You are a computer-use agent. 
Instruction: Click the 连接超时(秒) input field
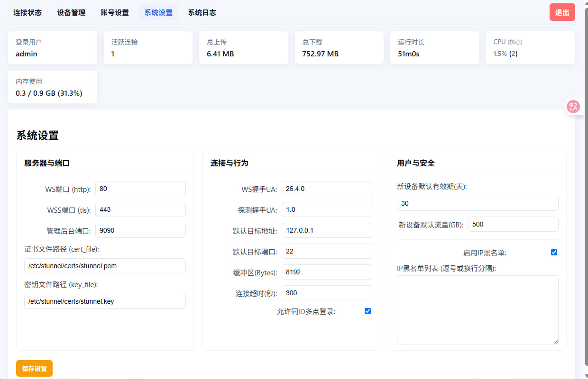(327, 293)
